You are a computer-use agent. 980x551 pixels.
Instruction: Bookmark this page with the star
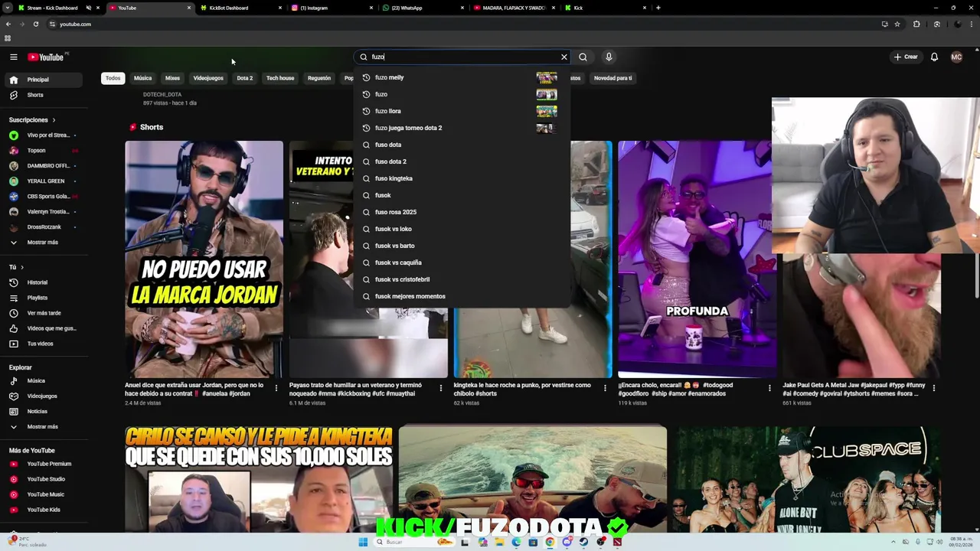click(897, 24)
